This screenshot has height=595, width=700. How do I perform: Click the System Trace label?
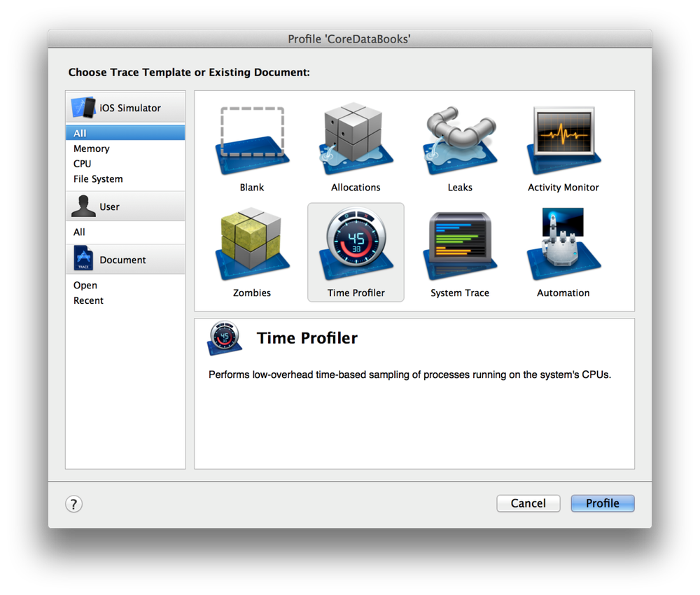point(460,293)
